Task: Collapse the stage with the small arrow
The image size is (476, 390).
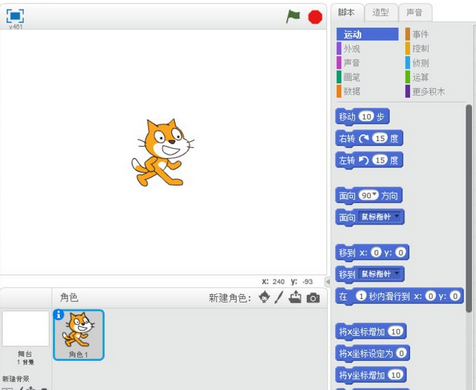Action: pyautogui.click(x=328, y=282)
